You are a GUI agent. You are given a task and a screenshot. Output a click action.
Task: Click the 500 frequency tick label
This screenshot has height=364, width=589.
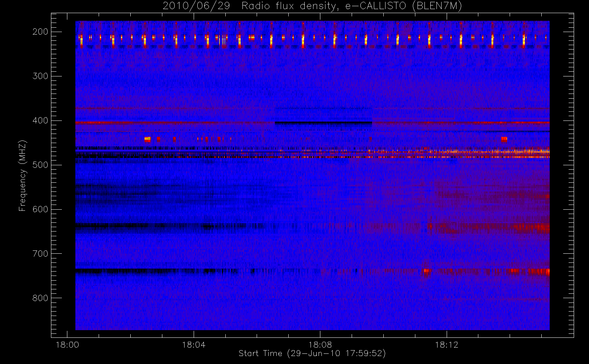[x=40, y=165]
